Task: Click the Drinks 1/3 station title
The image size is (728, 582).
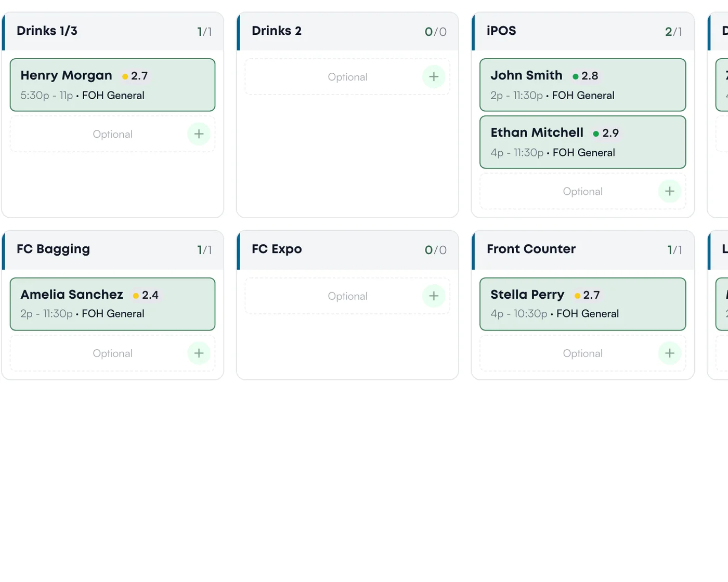Action: click(x=47, y=31)
